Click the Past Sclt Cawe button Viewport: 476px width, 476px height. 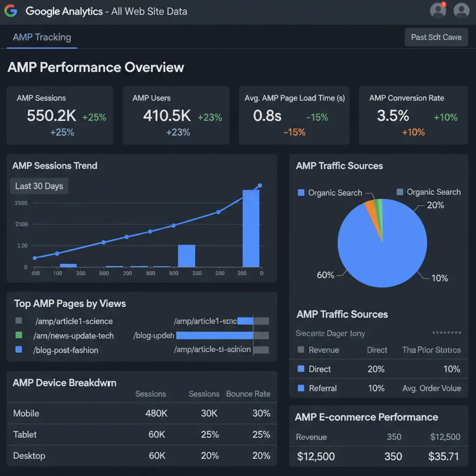pos(436,37)
